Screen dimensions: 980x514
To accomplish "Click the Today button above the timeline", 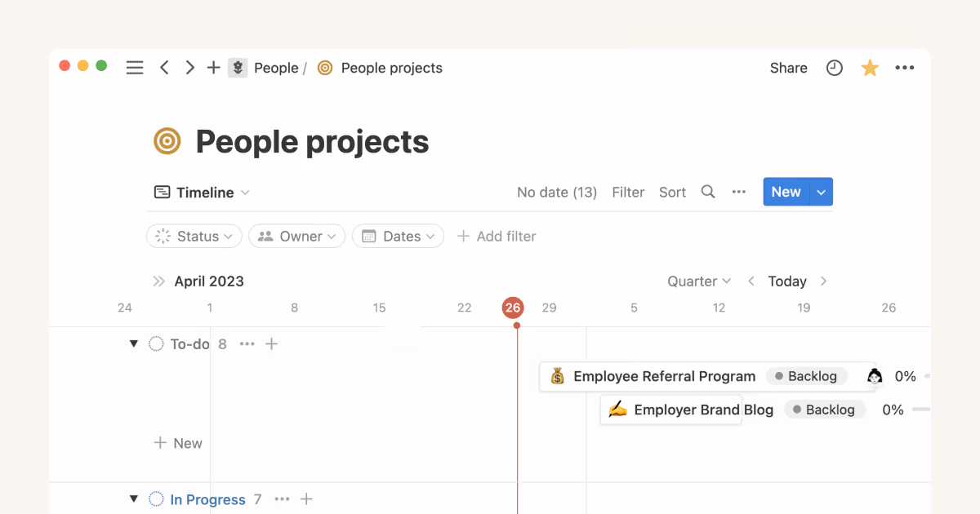I will tap(786, 281).
